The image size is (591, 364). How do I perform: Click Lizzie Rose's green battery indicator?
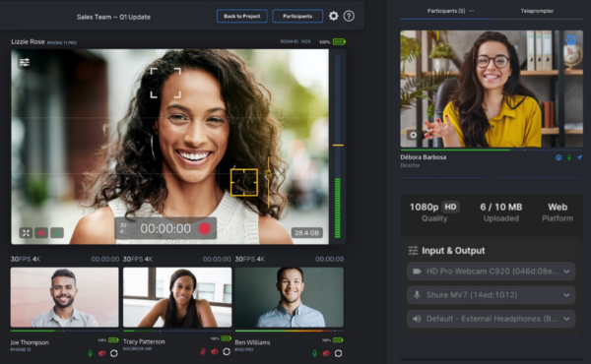[339, 41]
